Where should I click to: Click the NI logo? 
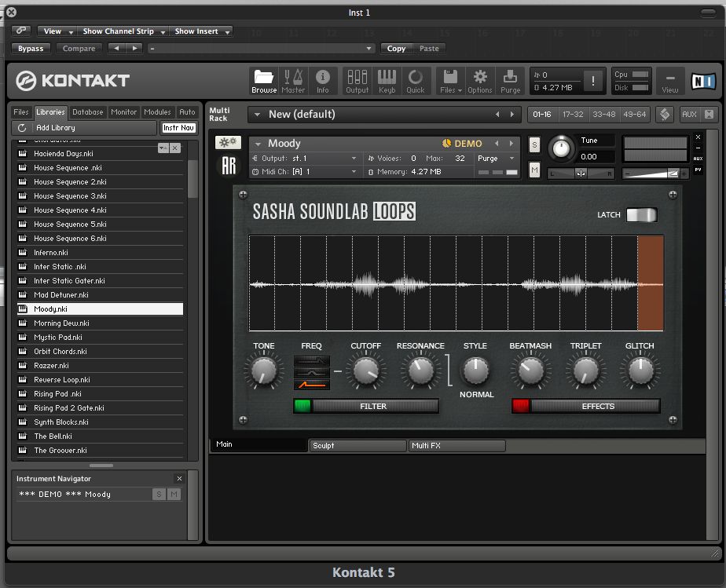(703, 82)
